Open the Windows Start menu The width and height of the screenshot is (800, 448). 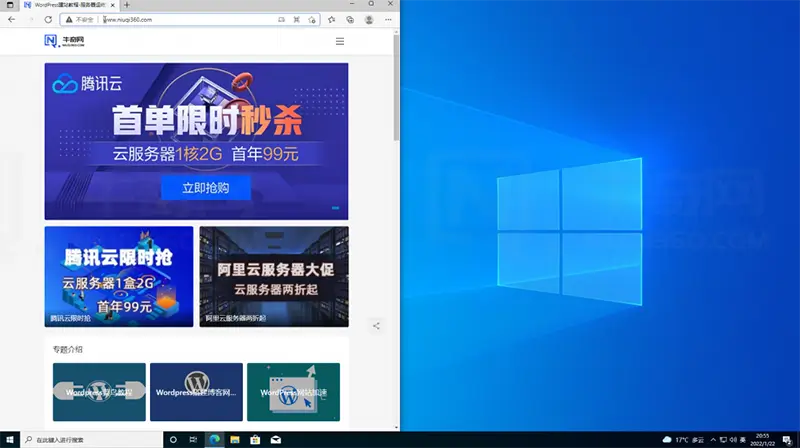10,439
